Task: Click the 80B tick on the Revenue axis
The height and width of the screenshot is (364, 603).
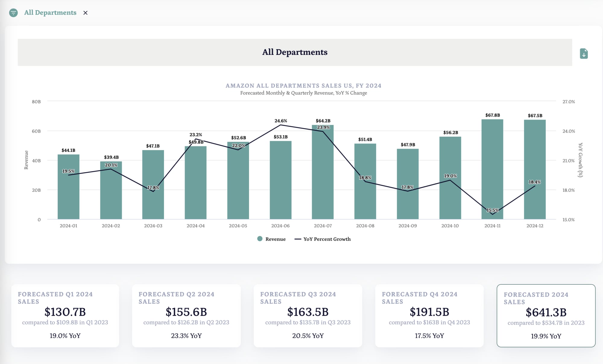Action: [36, 102]
